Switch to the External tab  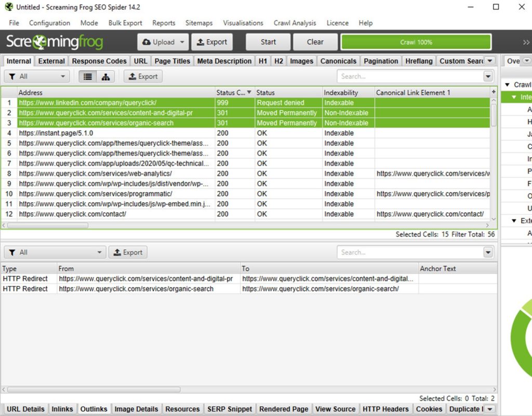51,61
